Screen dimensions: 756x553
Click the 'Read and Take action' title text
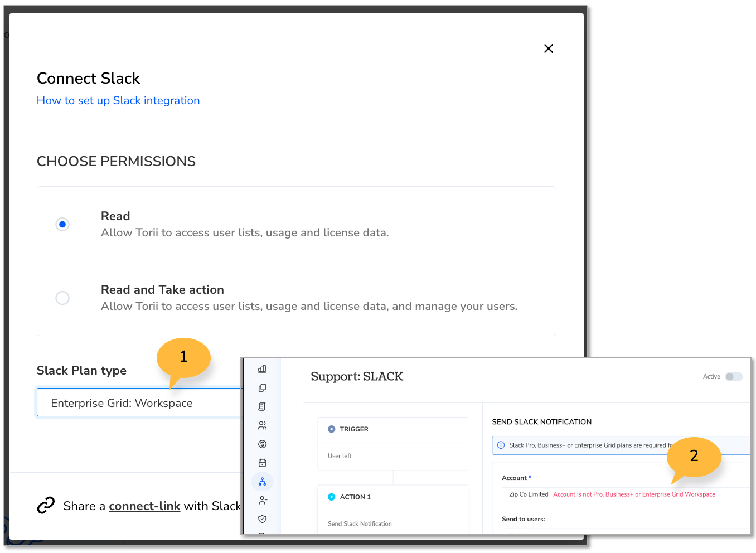coord(162,289)
